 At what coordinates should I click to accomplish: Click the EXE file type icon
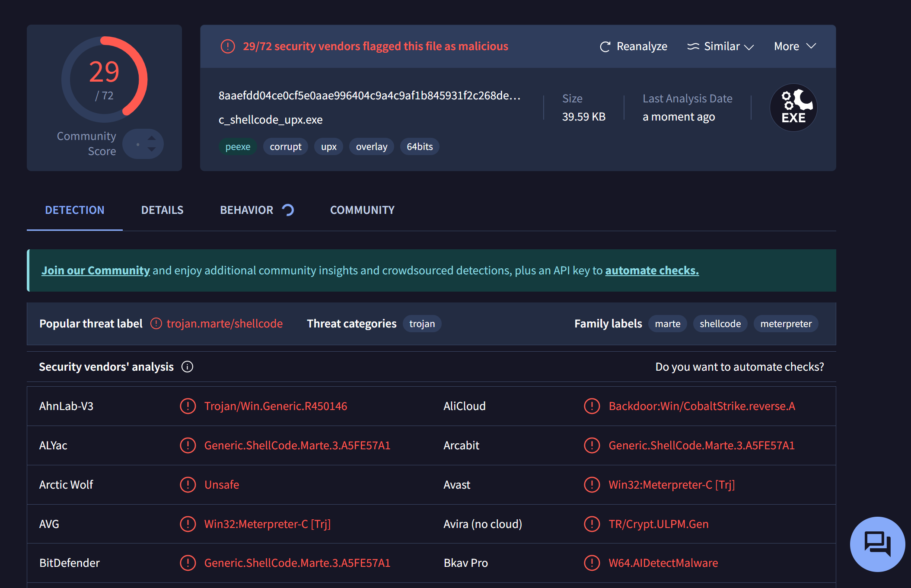793,108
